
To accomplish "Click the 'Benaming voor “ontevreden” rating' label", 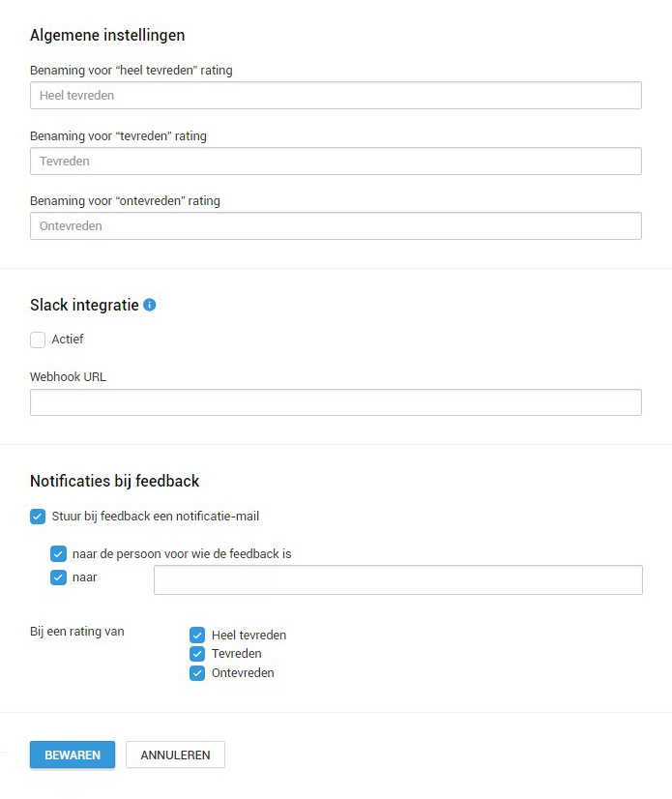I will [x=125, y=201].
